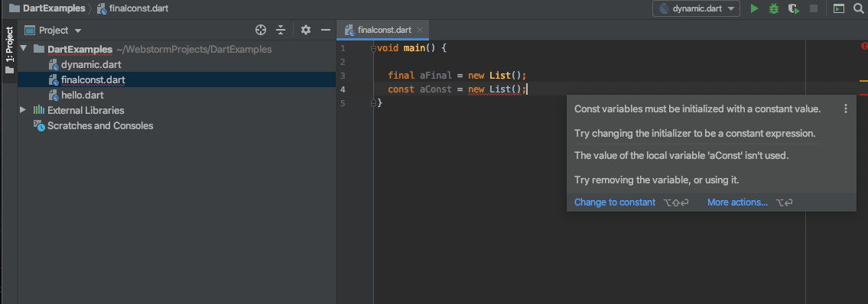Open the tooltip's three-dot options menu
This screenshot has width=868, height=304.
pos(845,109)
